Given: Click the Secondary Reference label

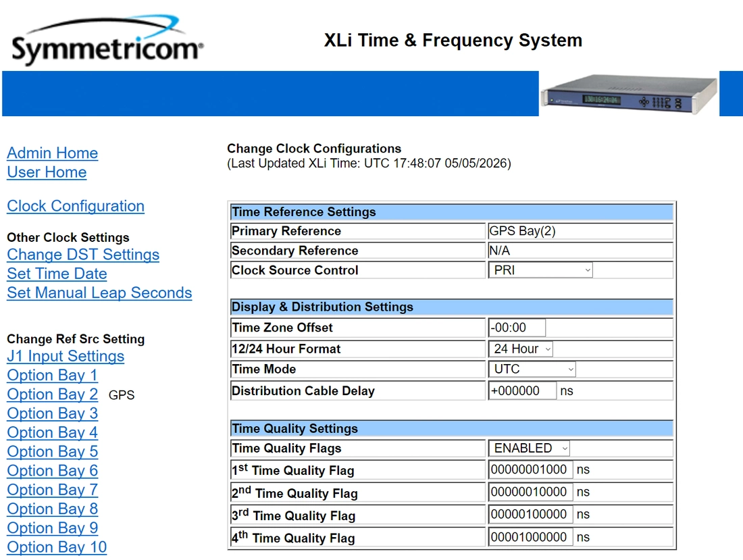Looking at the screenshot, I should tap(294, 251).
